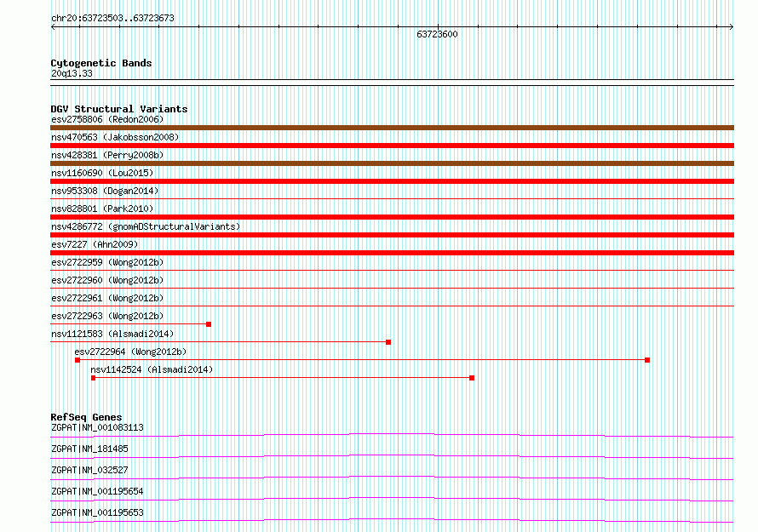Click end marker square of esv2722964
758x532 pixels.
(x=647, y=360)
